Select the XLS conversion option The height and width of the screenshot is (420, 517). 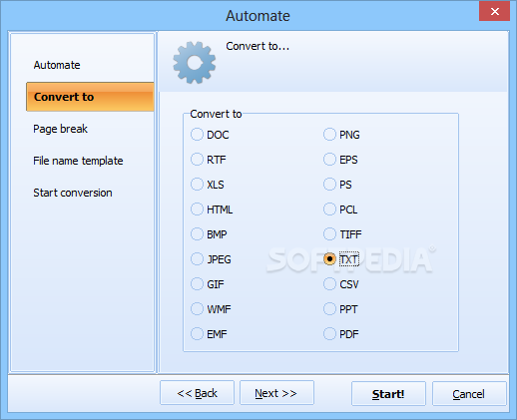click(197, 185)
